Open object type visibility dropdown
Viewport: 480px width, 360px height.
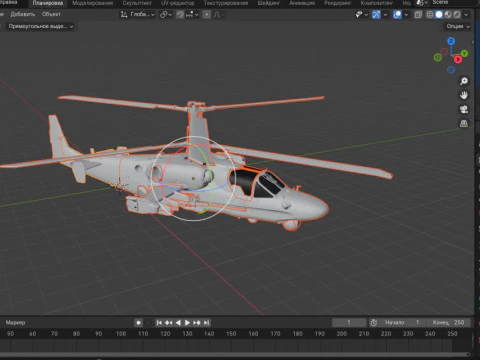[x=361, y=14]
